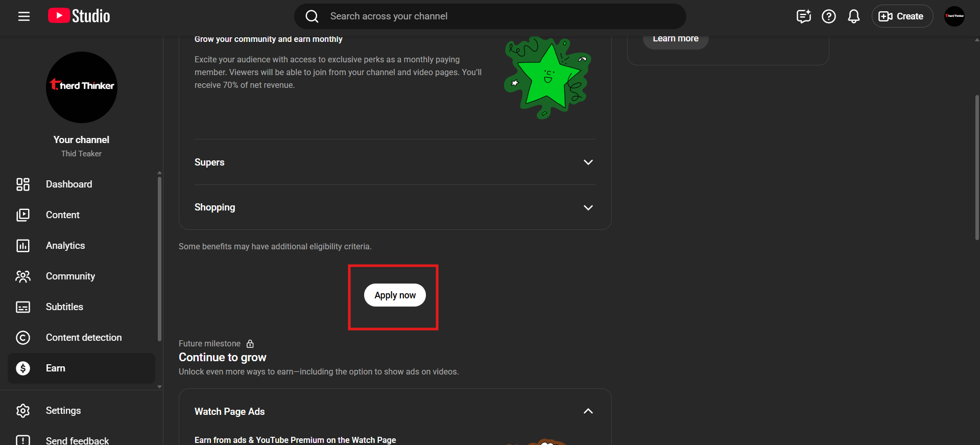Go to the Community menu item

[70, 276]
